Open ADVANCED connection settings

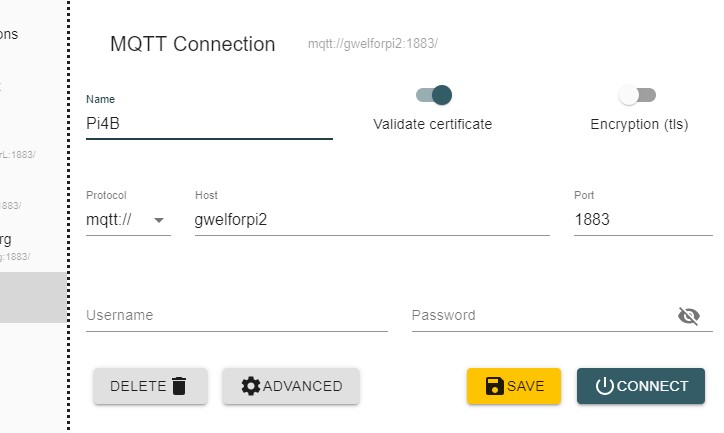coord(291,386)
